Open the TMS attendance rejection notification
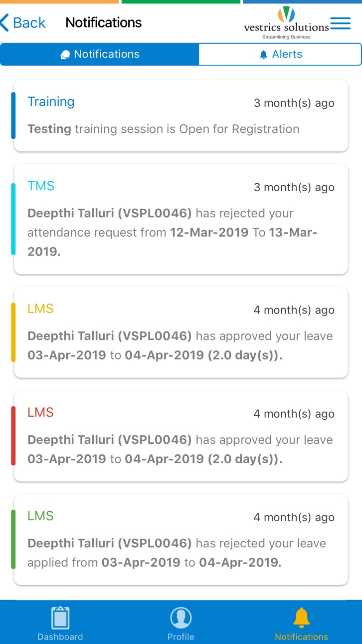 [181, 219]
